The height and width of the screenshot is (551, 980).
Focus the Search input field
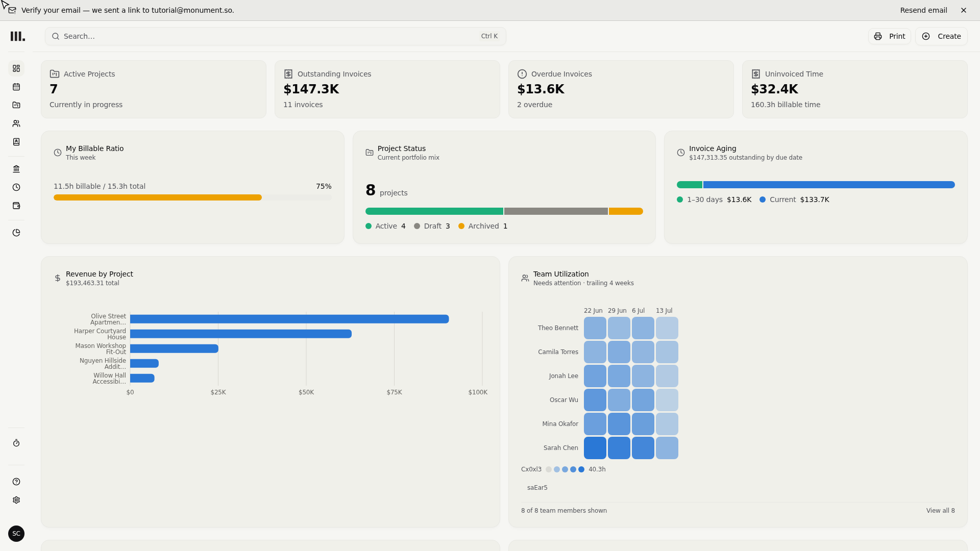(276, 36)
